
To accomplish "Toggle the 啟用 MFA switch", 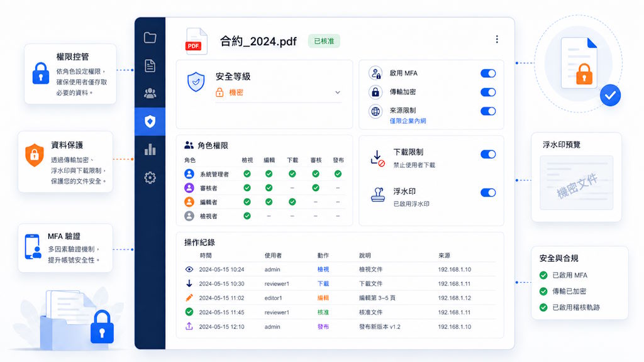I will click(x=488, y=74).
